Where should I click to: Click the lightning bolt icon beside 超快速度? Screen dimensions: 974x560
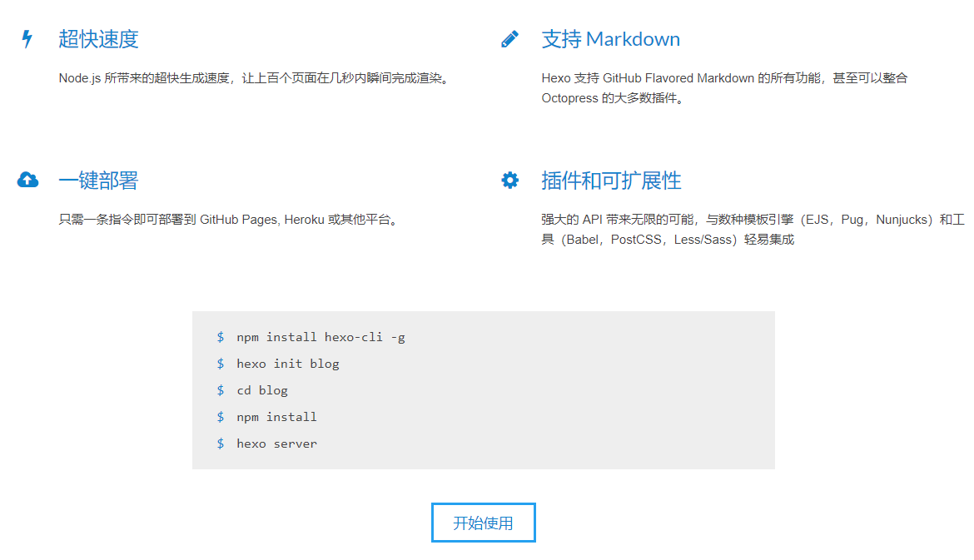click(27, 37)
